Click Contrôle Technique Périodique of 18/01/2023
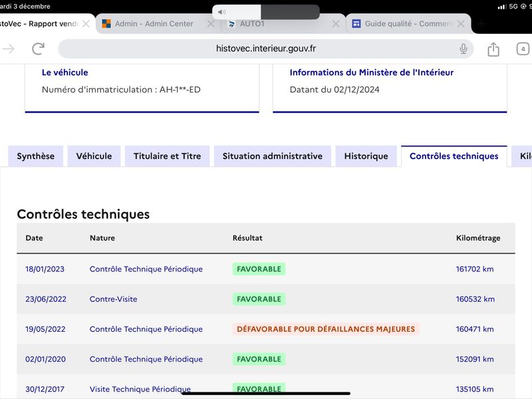This screenshot has width=532, height=399. pos(146,269)
